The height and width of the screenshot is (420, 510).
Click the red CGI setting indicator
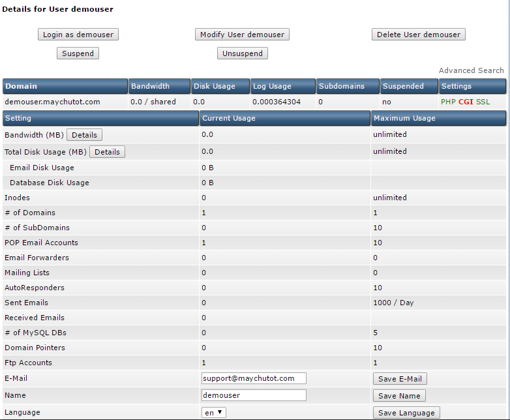466,102
